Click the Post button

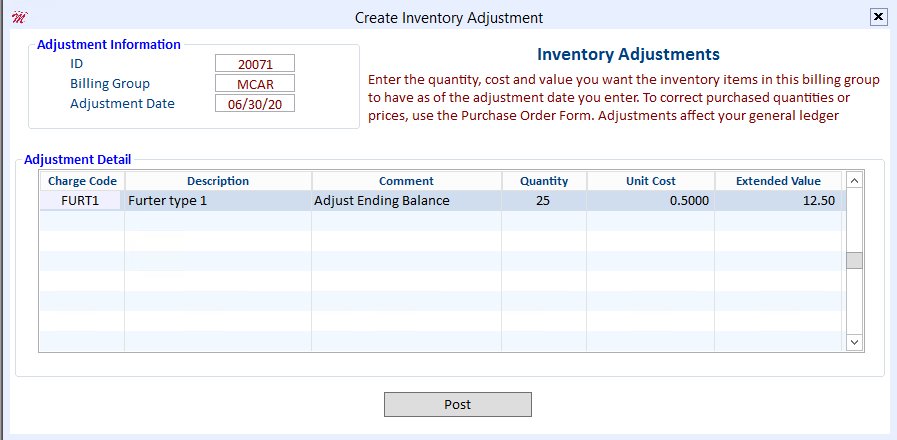[x=458, y=405]
